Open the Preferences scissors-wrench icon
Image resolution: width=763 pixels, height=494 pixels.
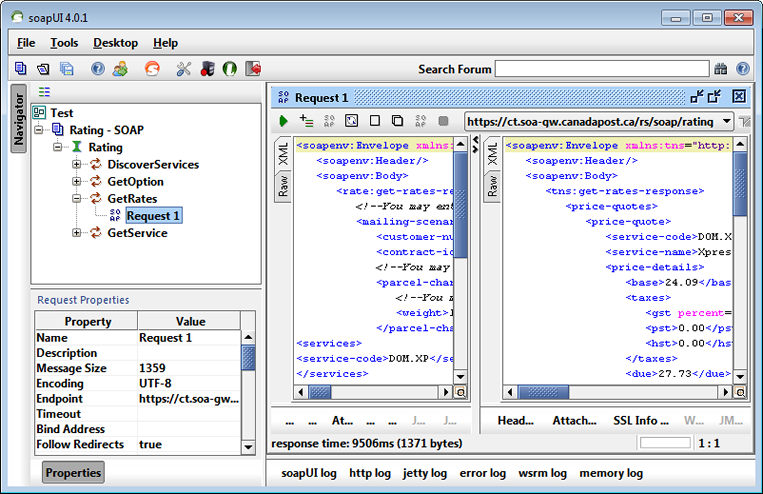click(x=183, y=69)
